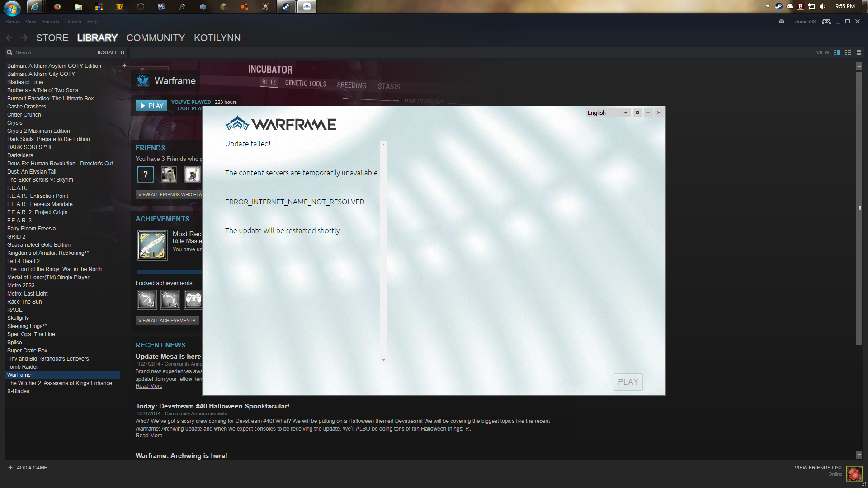Open the volume speaker tray icon
This screenshot has height=488, width=868.
822,6
